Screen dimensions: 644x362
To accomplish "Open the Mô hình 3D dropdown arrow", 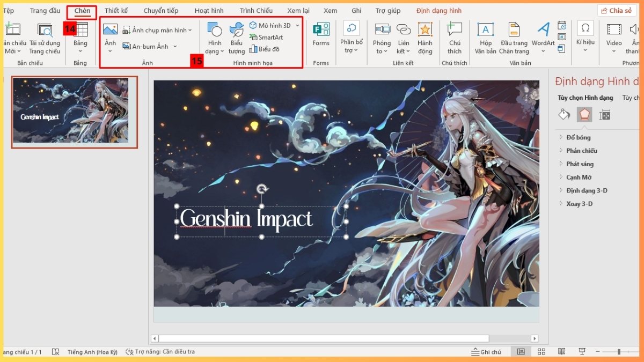I will pos(298,25).
